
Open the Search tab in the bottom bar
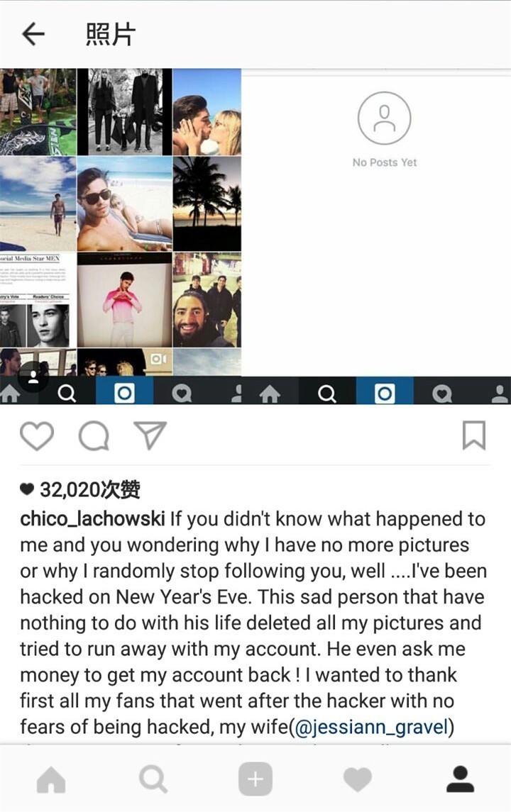tap(153, 779)
